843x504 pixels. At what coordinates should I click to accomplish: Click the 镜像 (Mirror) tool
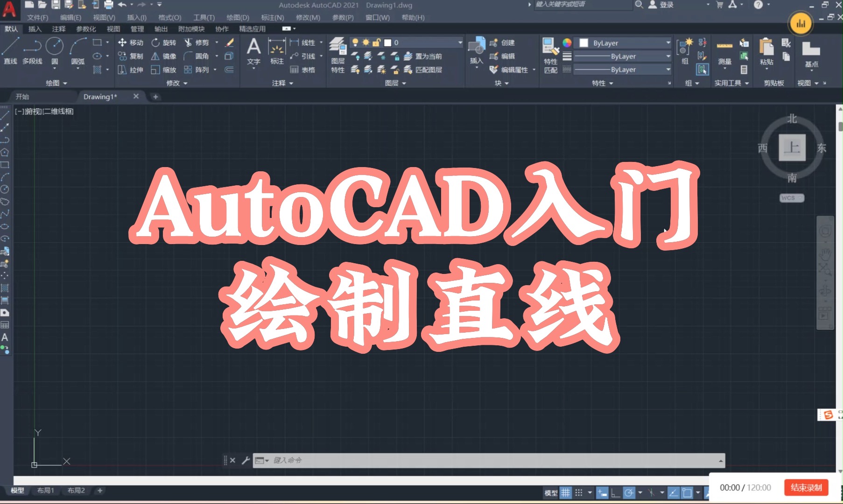click(x=164, y=56)
